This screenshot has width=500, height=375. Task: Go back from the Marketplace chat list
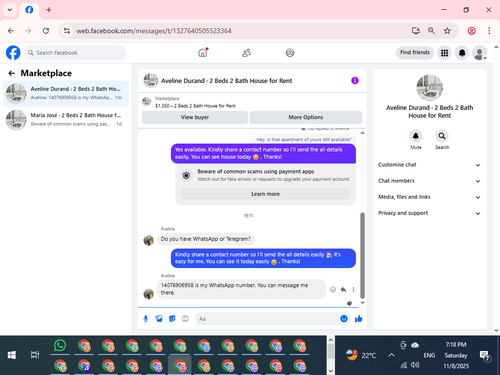(12, 73)
